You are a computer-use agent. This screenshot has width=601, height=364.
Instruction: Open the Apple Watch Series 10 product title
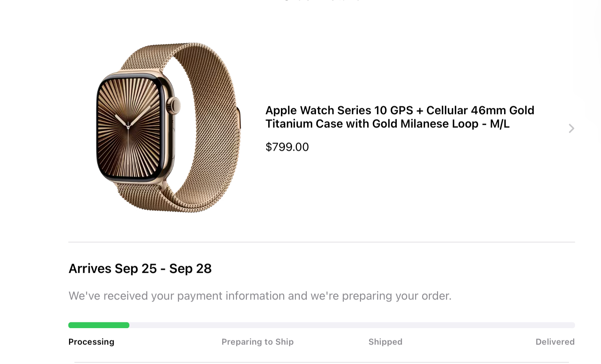tap(400, 117)
